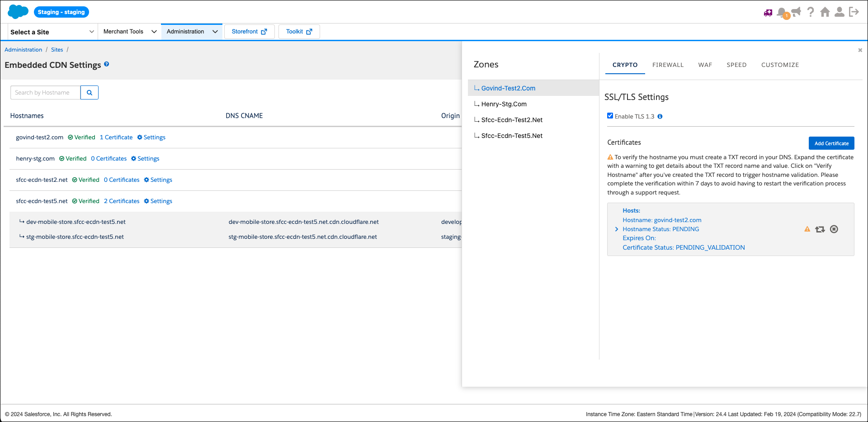Open the Toolkit link
868x422 pixels.
pos(299,32)
